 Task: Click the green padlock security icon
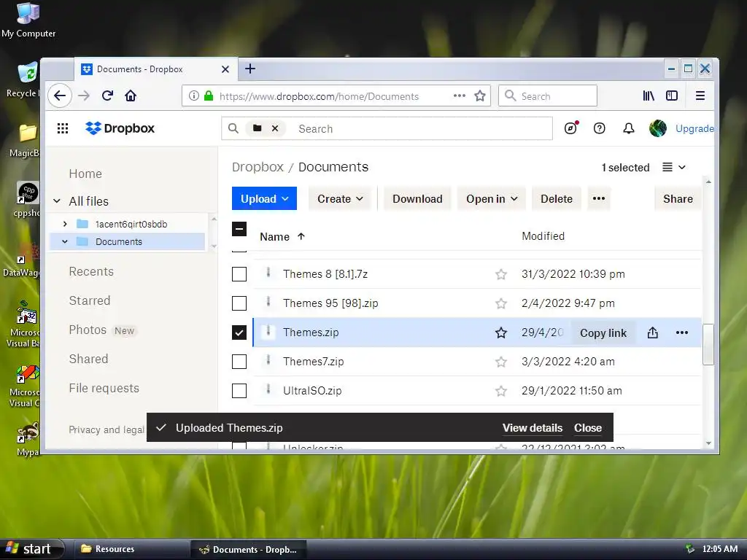208,96
